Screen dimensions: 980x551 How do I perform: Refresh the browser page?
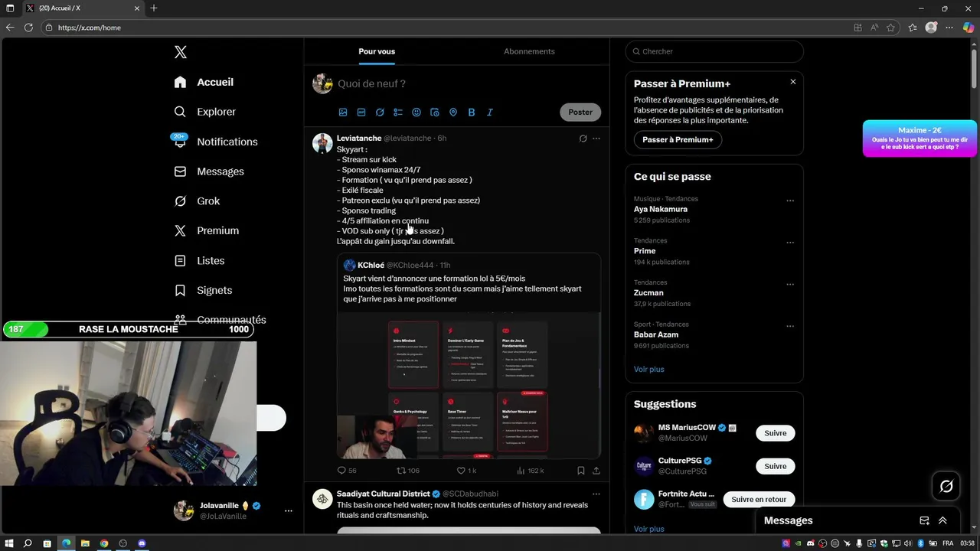[x=28, y=28]
